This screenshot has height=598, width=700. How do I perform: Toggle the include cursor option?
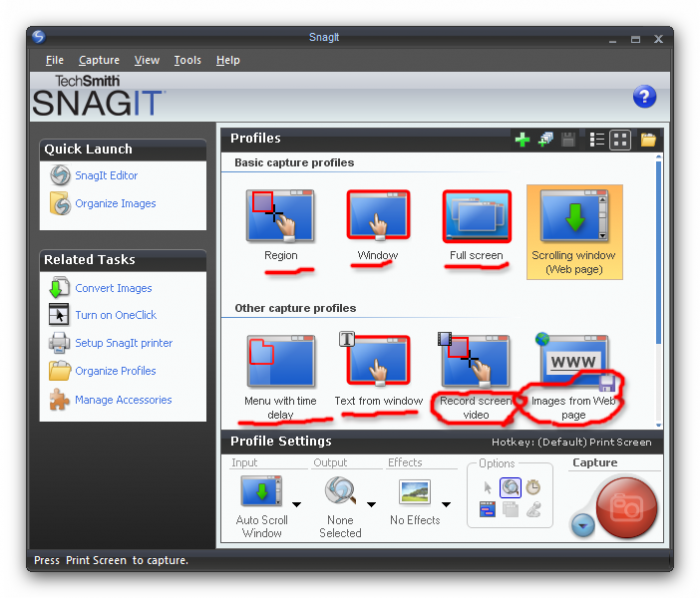488,487
